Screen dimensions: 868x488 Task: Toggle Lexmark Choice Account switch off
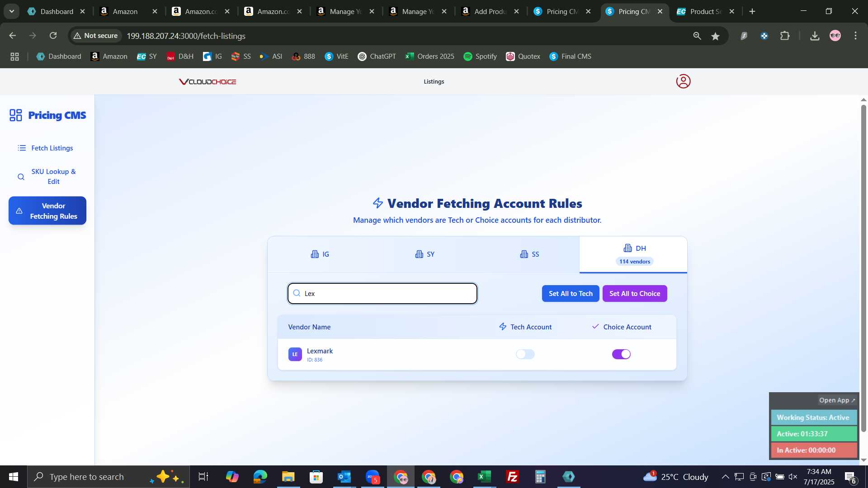(x=621, y=354)
